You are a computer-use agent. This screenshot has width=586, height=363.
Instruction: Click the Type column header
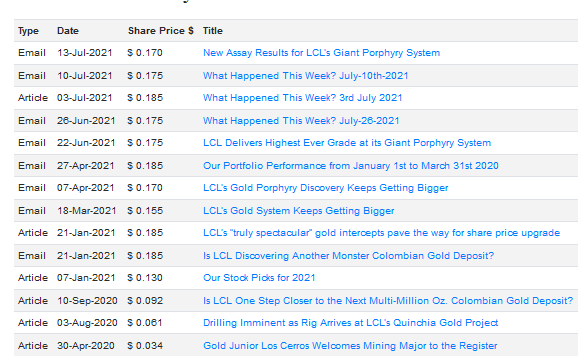(28, 31)
